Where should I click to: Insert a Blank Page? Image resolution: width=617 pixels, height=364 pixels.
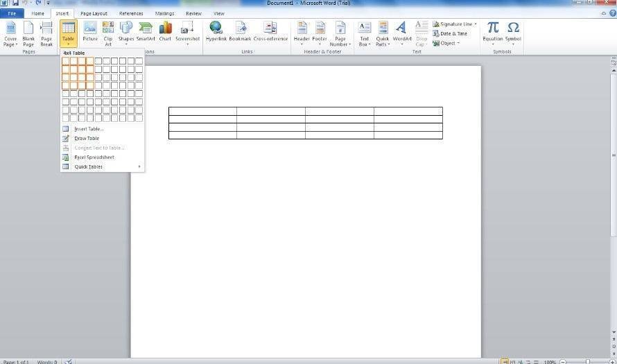(28, 31)
